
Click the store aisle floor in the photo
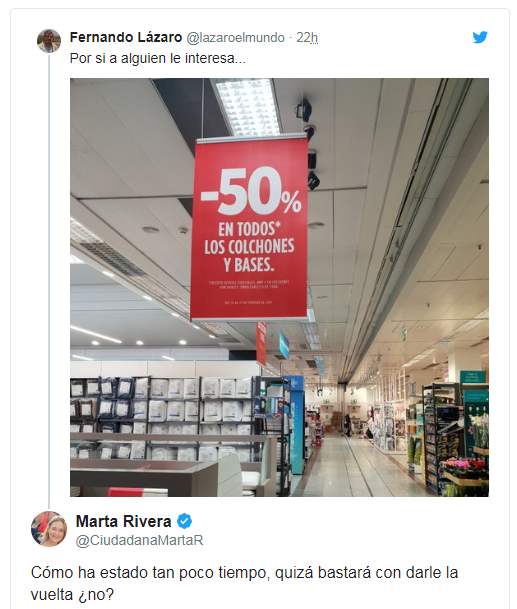click(x=361, y=466)
